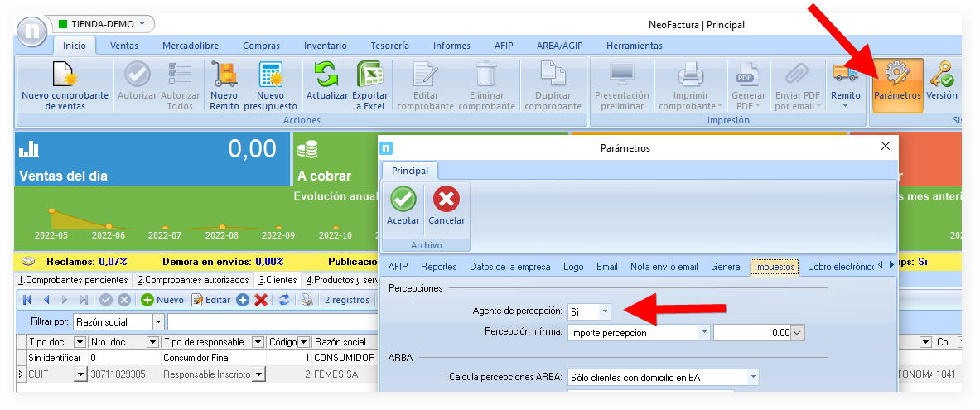Switch to the Ventas ribbon tab

(124, 46)
